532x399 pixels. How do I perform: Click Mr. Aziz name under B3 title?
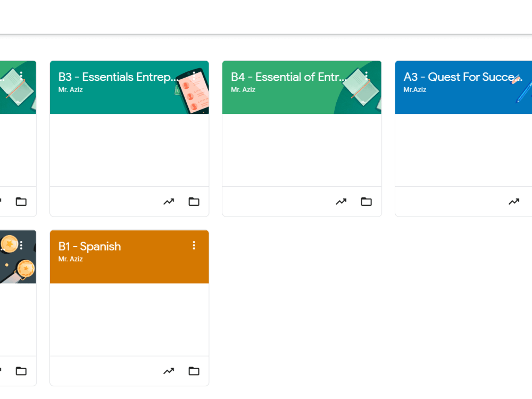[70, 89]
